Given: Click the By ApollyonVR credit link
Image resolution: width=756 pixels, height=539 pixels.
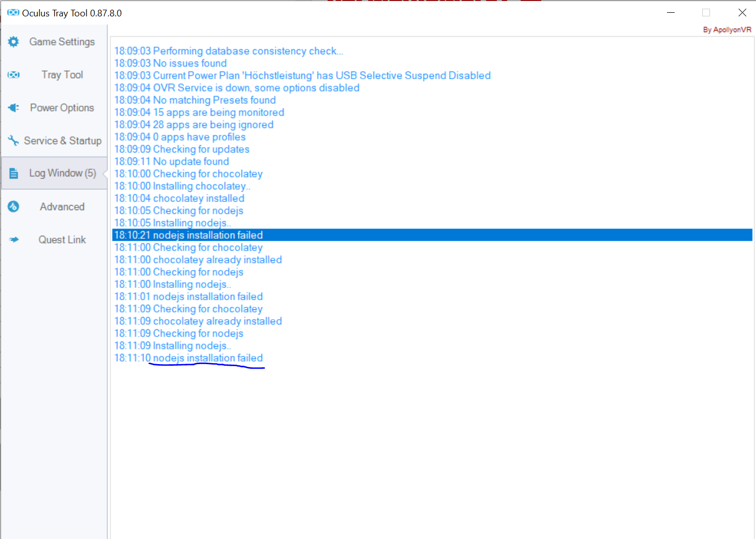Looking at the screenshot, I should pyautogui.click(x=727, y=30).
